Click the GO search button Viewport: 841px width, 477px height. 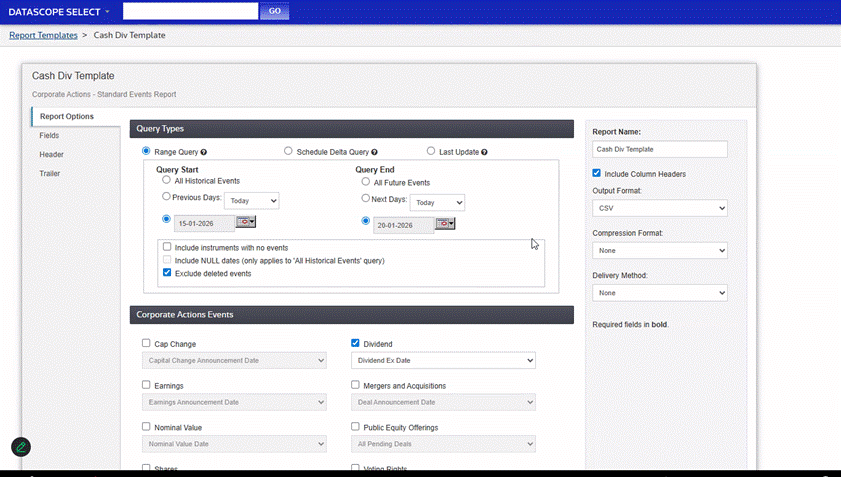click(275, 11)
